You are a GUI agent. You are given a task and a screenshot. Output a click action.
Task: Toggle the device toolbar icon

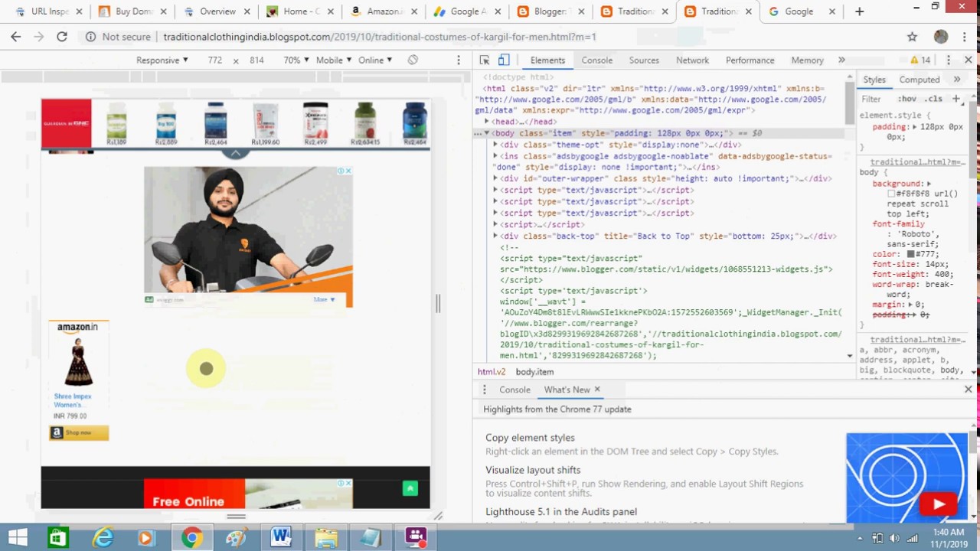click(x=504, y=60)
